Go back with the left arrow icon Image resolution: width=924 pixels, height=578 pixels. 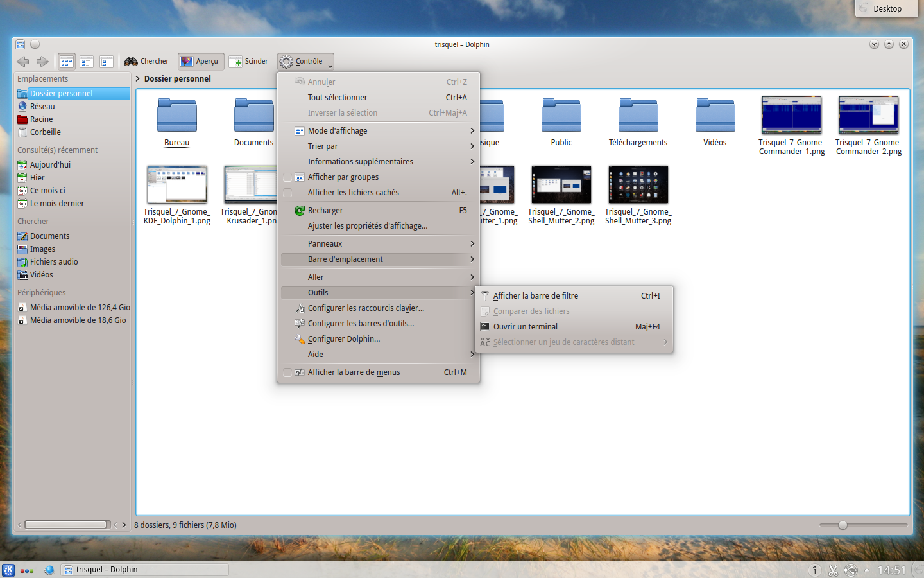click(23, 62)
